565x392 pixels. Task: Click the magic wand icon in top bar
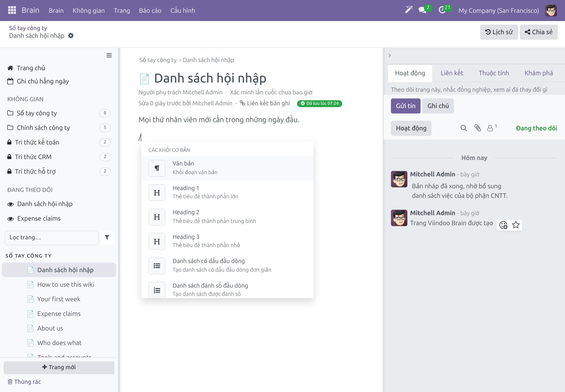point(408,10)
